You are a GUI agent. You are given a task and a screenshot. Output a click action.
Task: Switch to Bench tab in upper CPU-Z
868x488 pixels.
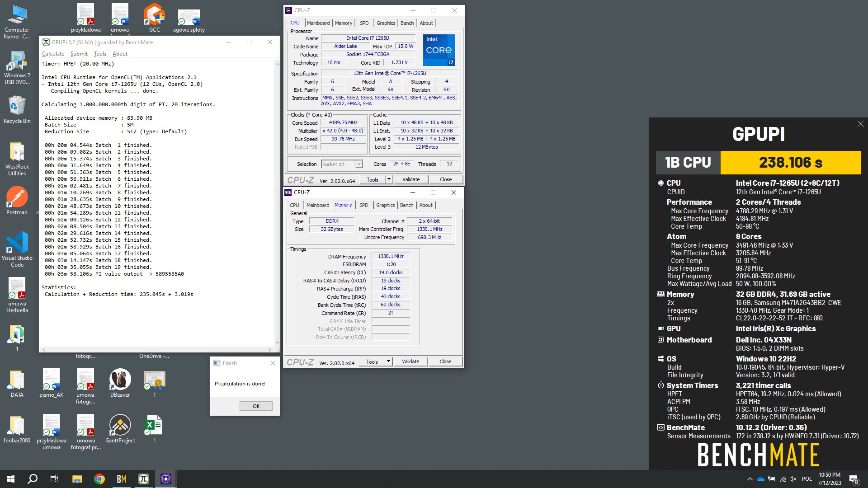pos(407,23)
